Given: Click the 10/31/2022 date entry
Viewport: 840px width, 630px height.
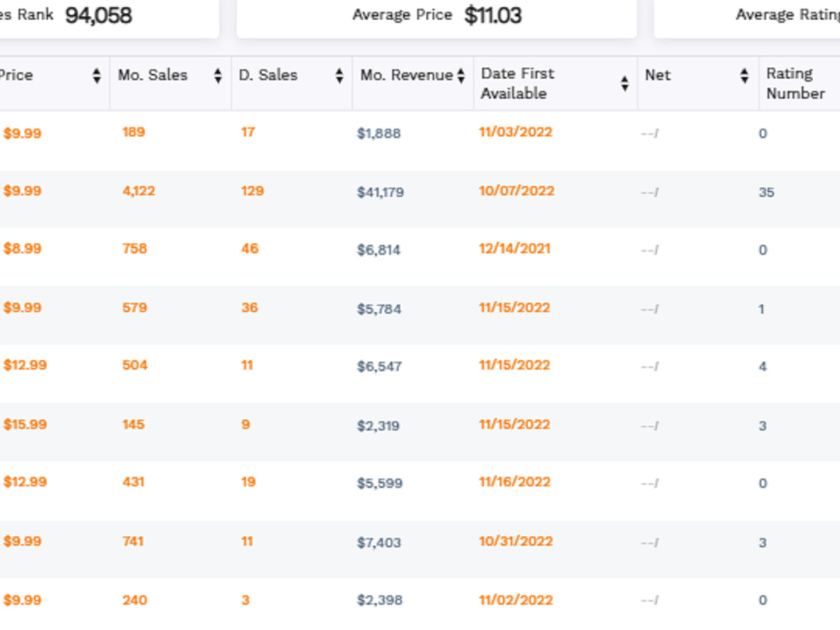Looking at the screenshot, I should pyautogui.click(x=516, y=541).
